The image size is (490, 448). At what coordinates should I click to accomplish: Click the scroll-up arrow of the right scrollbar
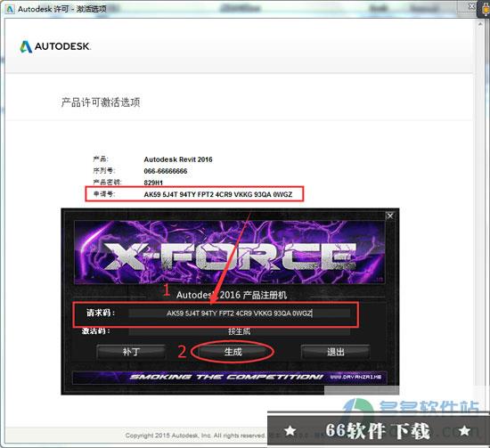click(x=480, y=24)
